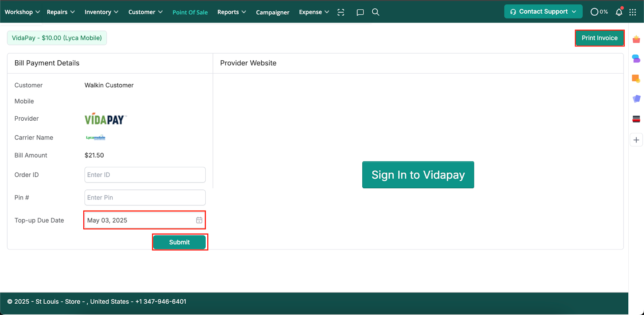Open the red and black sidebar icon

tap(636, 119)
